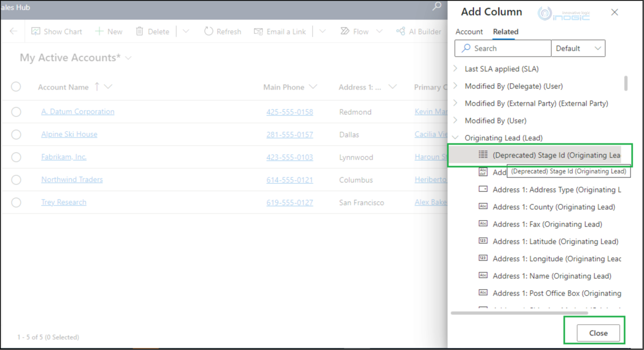Open the Default filter dropdown
This screenshot has height=350, width=644.
[x=578, y=48]
